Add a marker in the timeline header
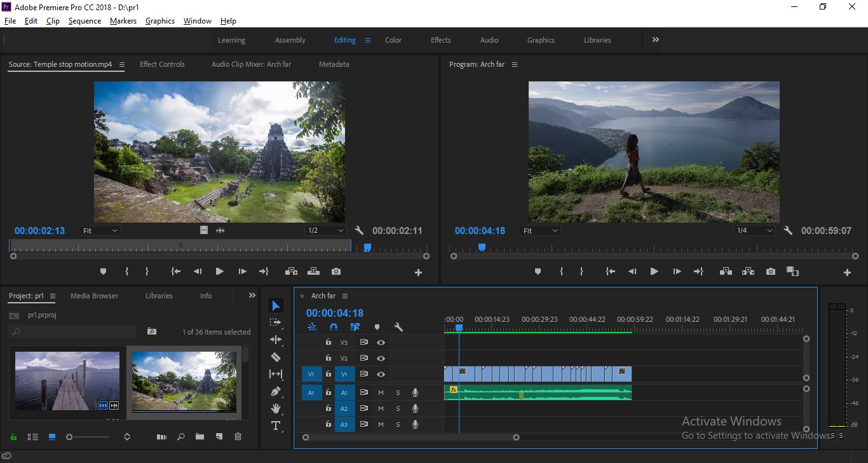Image resolution: width=868 pixels, height=463 pixels. (377, 327)
